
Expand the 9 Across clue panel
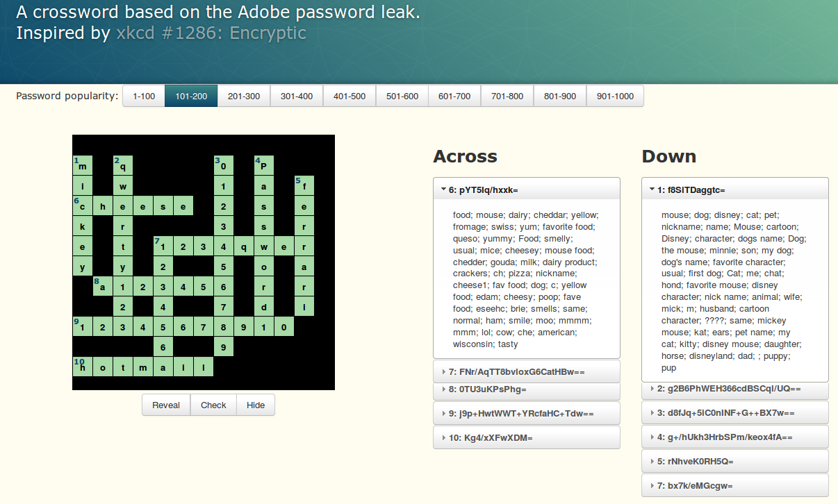pos(526,414)
